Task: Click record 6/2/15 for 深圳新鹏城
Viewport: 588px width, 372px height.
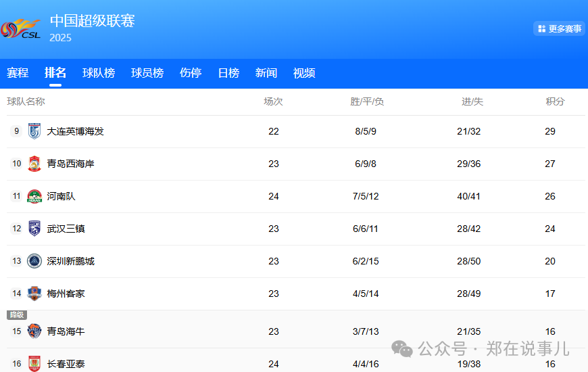Action: coord(366,261)
